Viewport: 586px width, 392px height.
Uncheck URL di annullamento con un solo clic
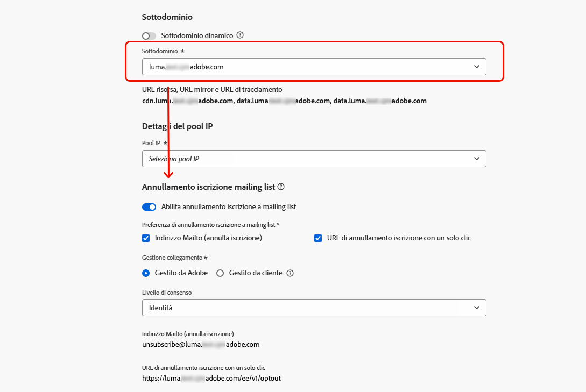318,238
